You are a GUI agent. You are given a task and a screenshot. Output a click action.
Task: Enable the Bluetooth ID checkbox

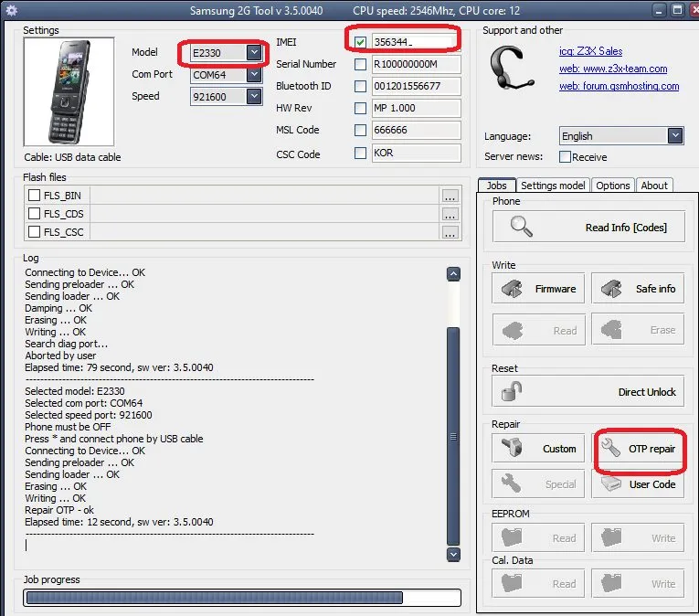click(x=360, y=86)
